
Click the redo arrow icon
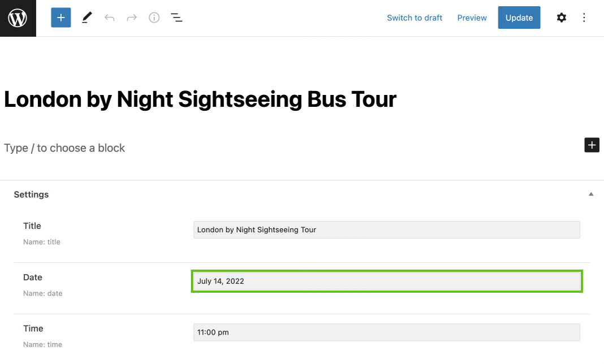pos(132,18)
